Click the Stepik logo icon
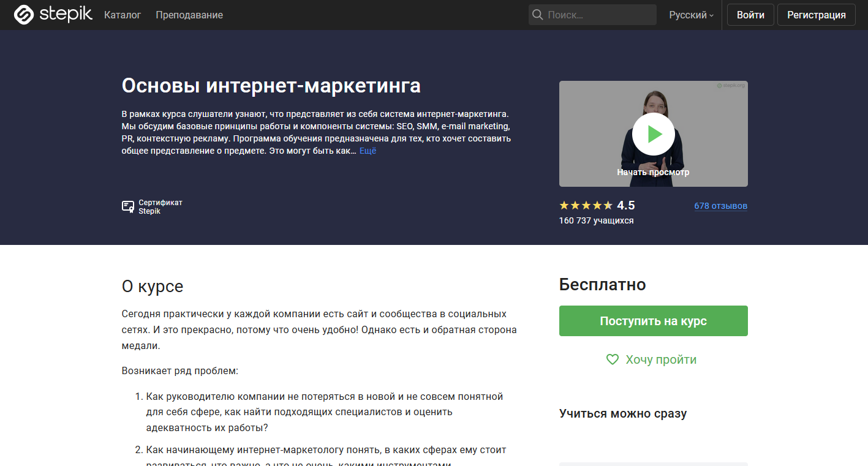The image size is (868, 466). 23,14
